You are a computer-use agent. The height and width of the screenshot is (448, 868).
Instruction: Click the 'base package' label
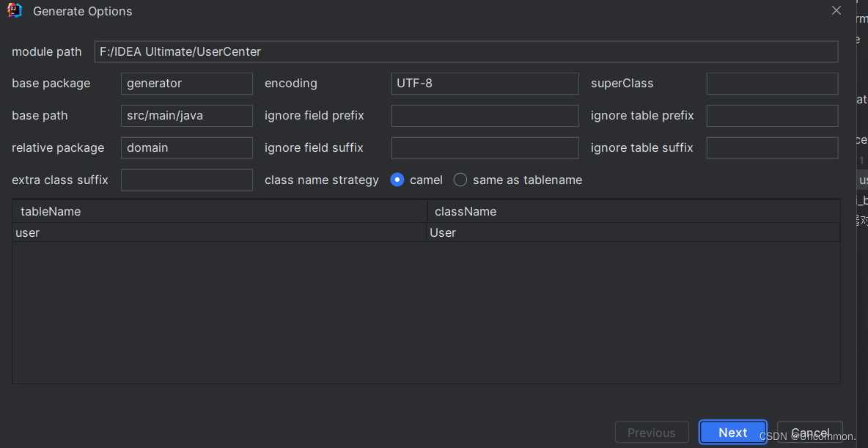[51, 84]
